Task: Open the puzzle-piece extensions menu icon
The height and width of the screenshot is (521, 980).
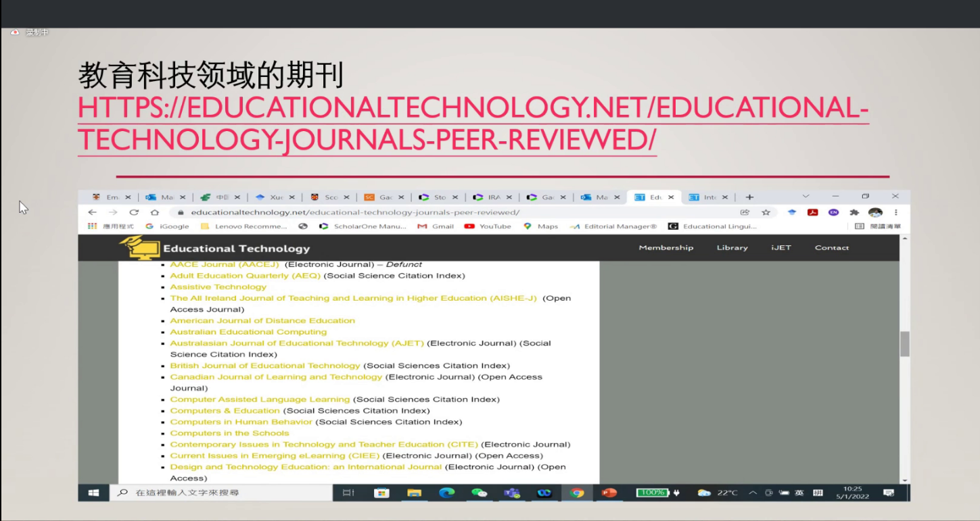Action: pos(854,212)
